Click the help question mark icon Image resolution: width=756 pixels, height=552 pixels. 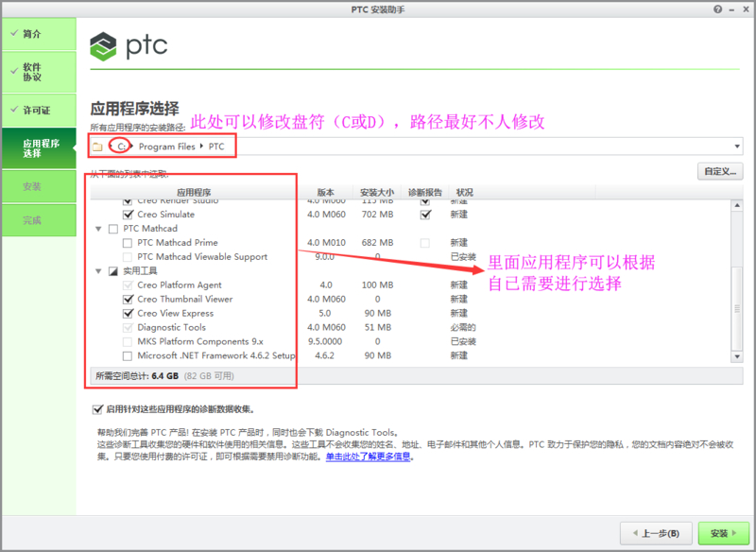click(718, 9)
